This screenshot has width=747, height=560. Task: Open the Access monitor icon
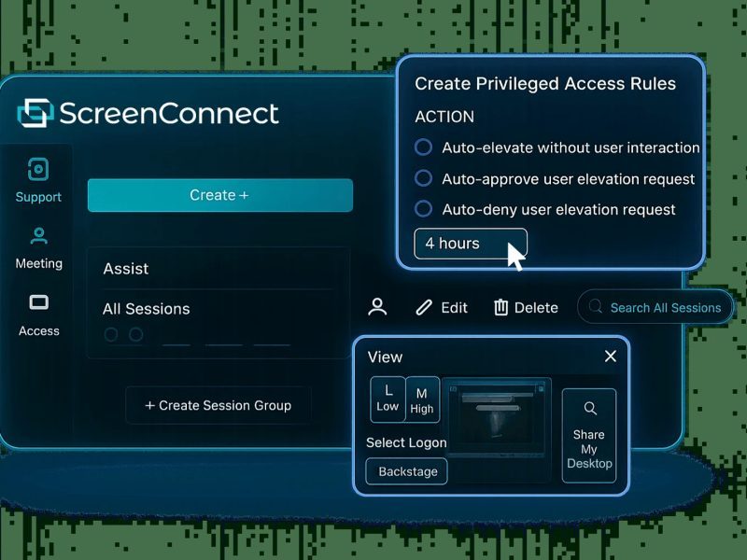[38, 302]
